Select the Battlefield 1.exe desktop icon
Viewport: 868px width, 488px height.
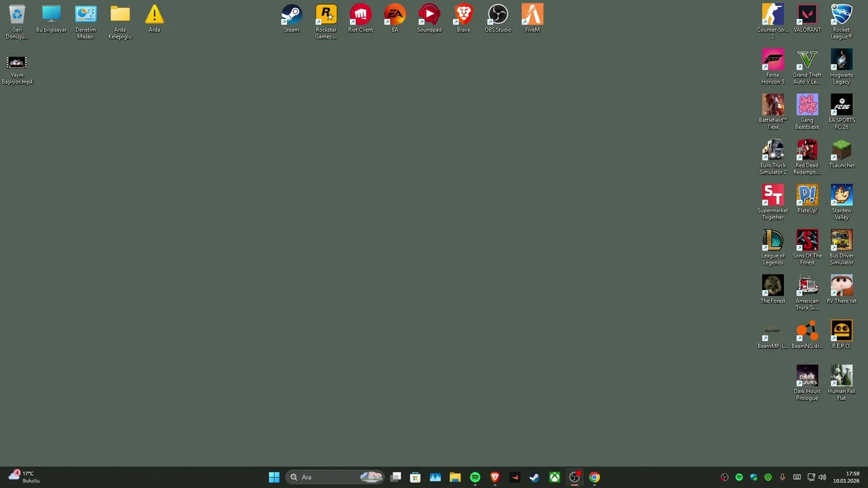[772, 112]
